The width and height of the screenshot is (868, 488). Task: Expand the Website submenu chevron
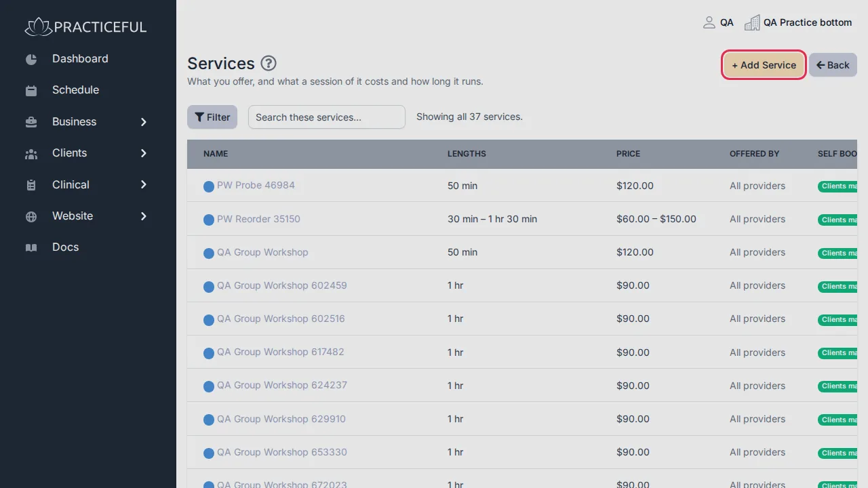pos(143,216)
